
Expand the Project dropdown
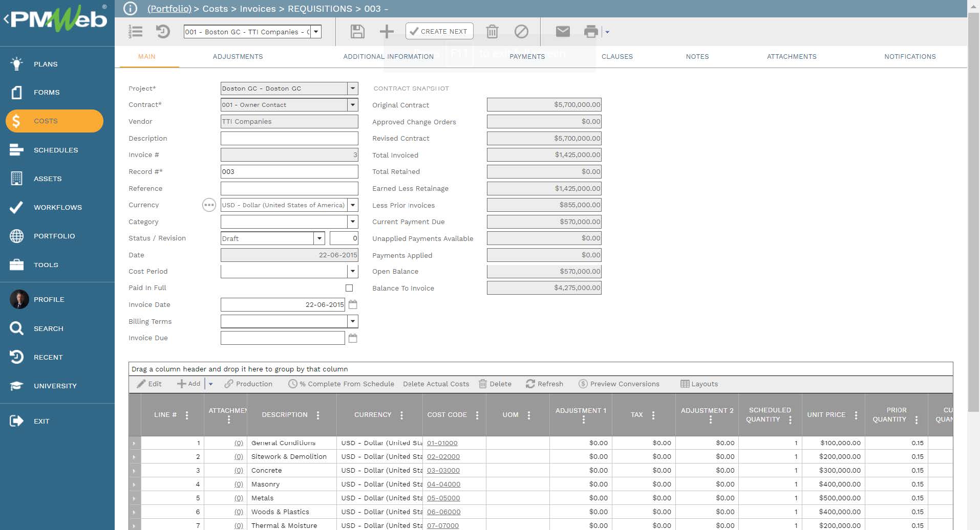pos(352,89)
